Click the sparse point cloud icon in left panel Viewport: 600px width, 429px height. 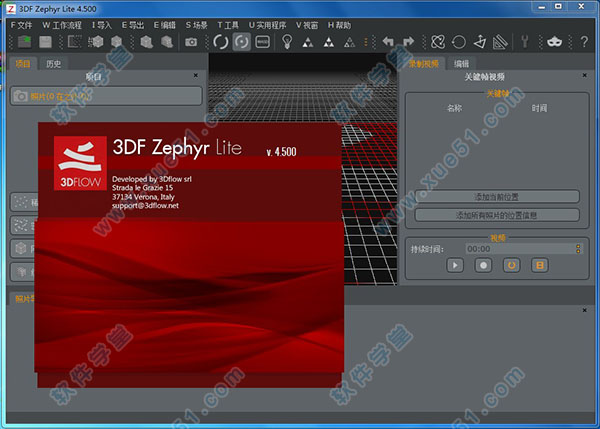click(21, 202)
